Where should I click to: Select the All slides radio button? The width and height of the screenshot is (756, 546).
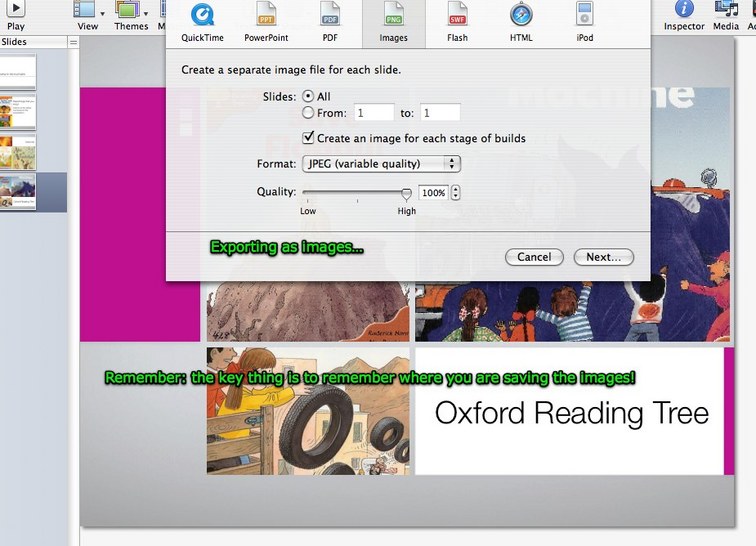click(x=308, y=96)
